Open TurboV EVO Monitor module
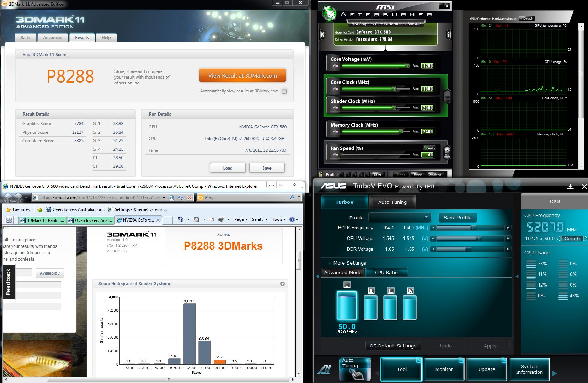Screen dimensions: 588x383 (x=444, y=369)
